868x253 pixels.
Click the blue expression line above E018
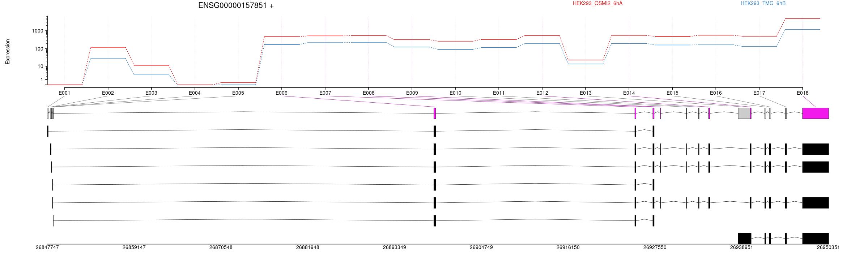pos(803,30)
